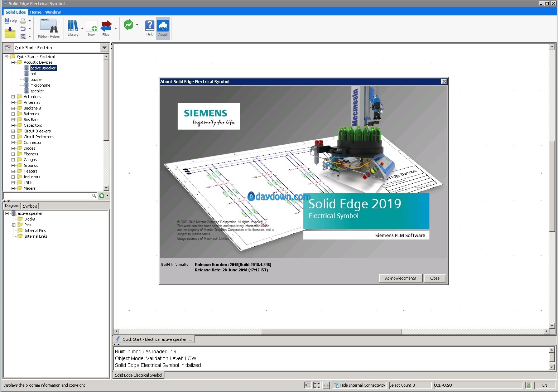Click the About cloud icon
The height and width of the screenshot is (392, 558).
[163, 28]
